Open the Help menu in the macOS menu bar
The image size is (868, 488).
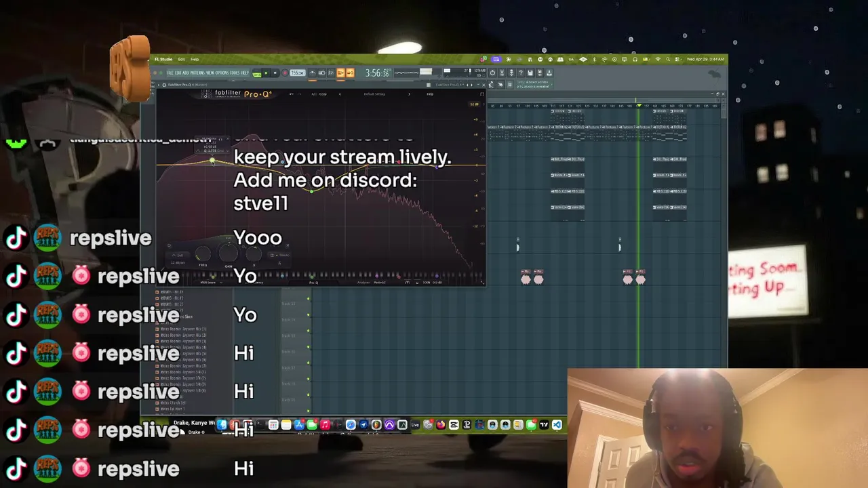point(195,59)
